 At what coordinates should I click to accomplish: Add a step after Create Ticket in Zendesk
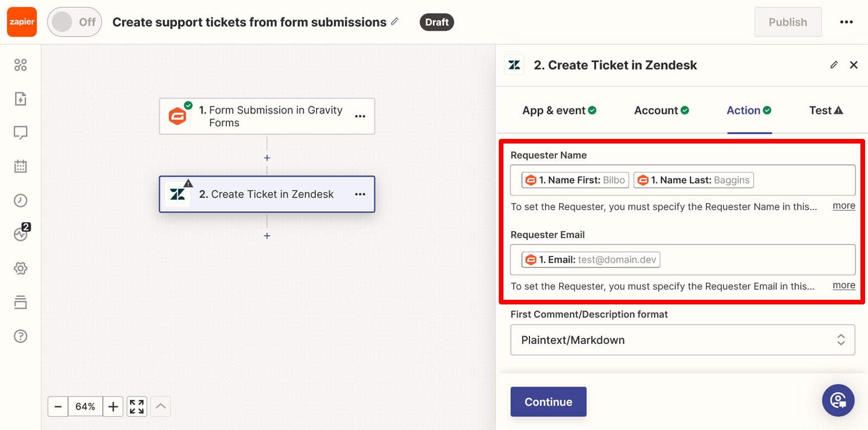(267, 236)
